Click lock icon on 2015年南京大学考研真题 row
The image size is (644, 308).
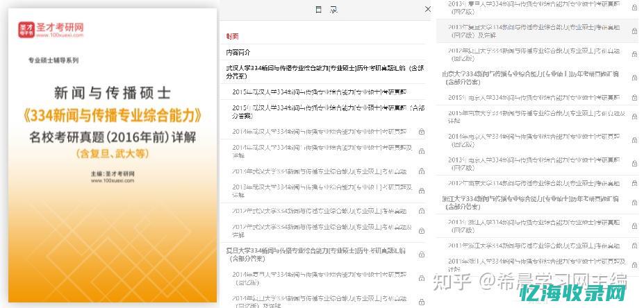pyautogui.click(x=634, y=98)
